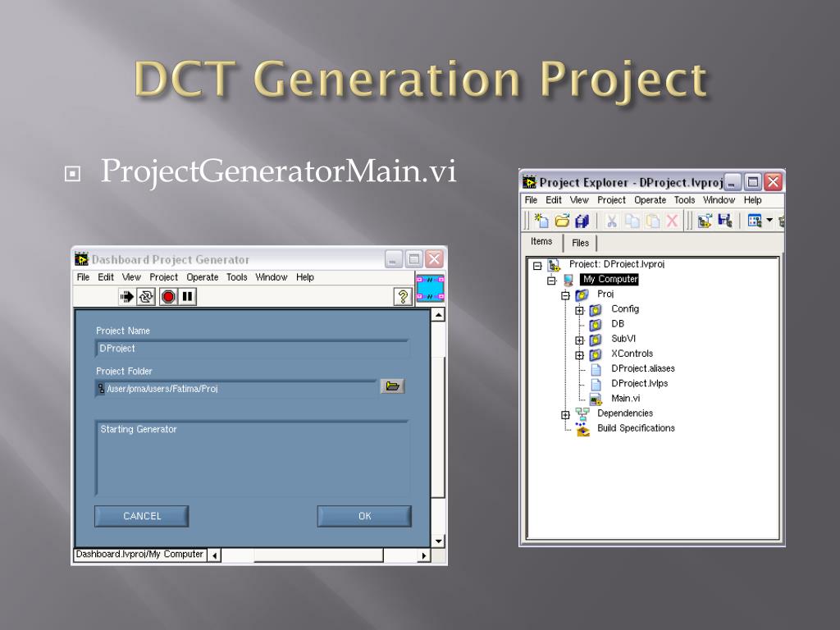
Task: Click the Open Project folder icon in Project Explorer
Action: coord(562,220)
